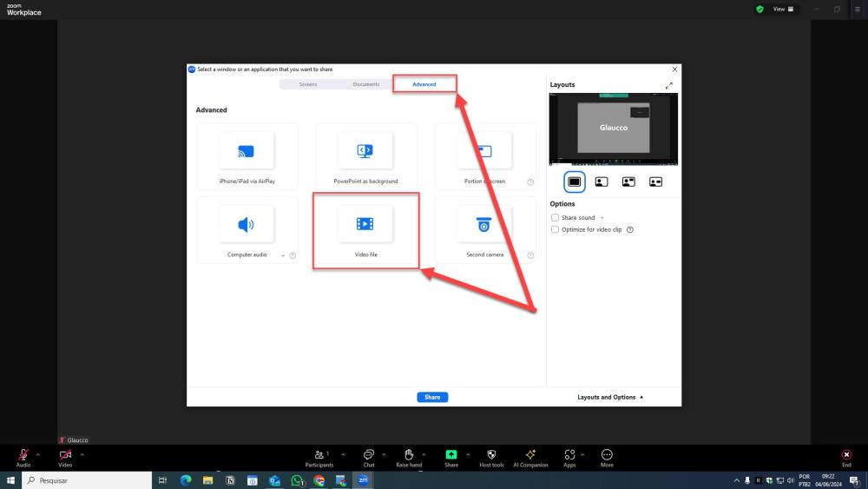Click the Windows taskbar search box
Image resolution: width=868 pixels, height=489 pixels.
coord(87,480)
